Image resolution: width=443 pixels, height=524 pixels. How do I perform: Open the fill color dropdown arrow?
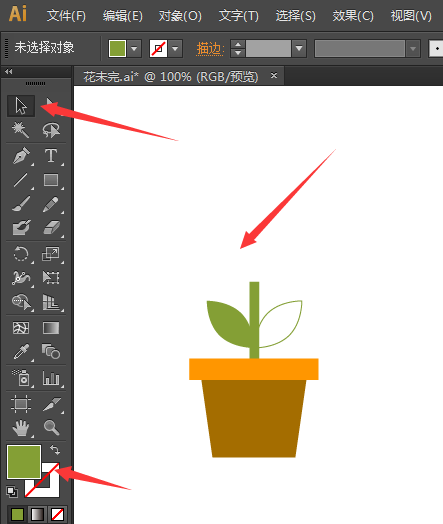pos(134,49)
